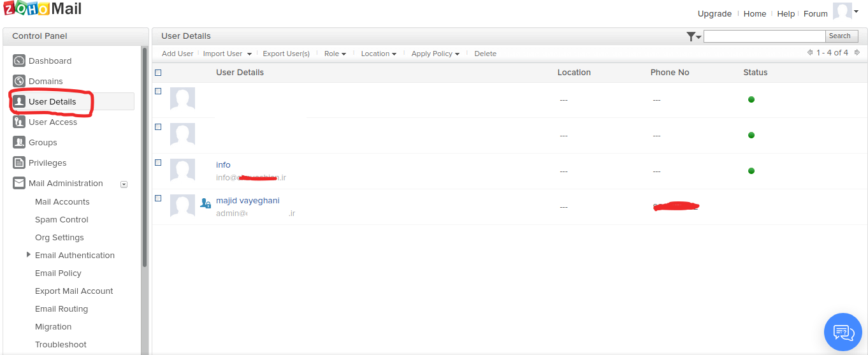This screenshot has height=355, width=868.
Task: Open the live chat support bubble
Action: pyautogui.click(x=843, y=332)
